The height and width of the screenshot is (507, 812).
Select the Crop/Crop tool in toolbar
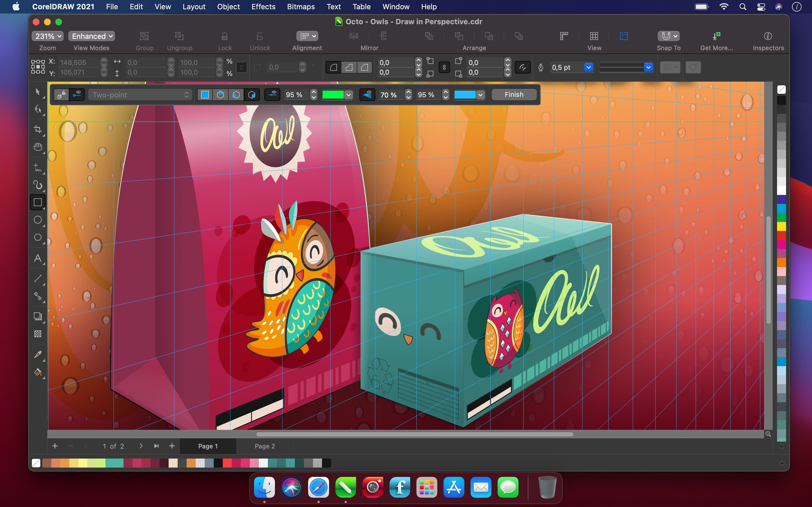tap(38, 128)
